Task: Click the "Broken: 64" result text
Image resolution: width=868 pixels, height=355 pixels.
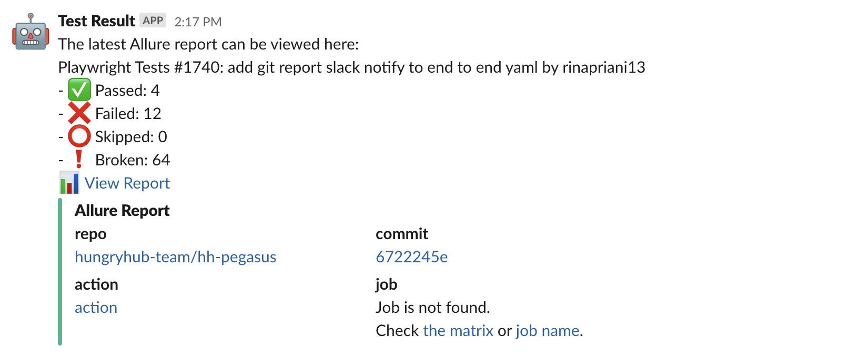Action: [133, 160]
